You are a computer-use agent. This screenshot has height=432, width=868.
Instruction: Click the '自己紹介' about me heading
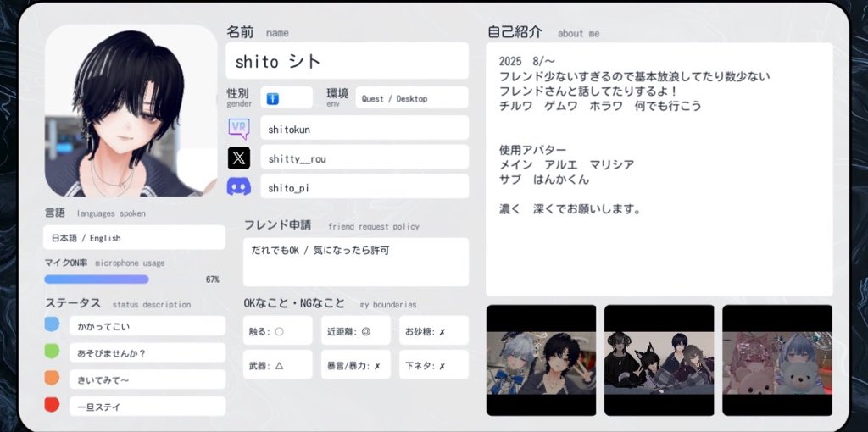click(515, 32)
